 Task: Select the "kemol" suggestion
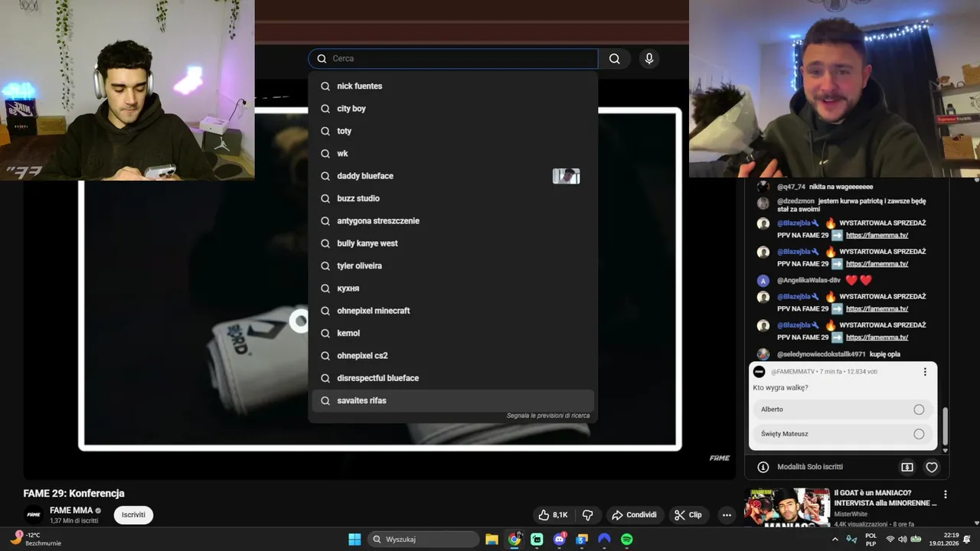pos(453,333)
